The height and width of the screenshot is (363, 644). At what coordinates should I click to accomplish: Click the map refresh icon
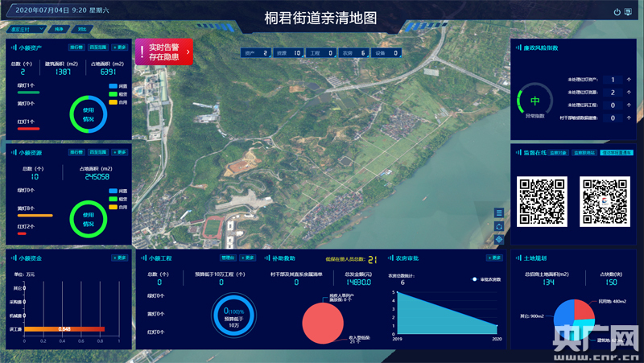coord(499,226)
